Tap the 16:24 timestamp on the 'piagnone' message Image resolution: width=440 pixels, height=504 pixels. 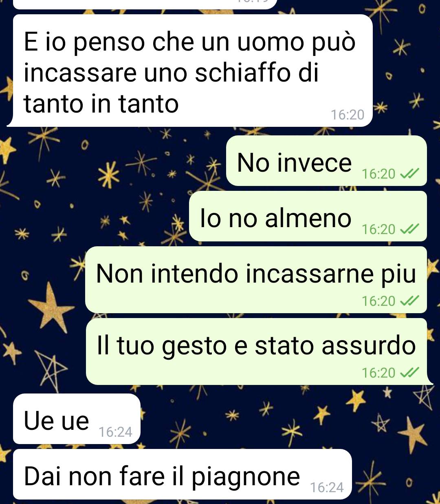327,488
